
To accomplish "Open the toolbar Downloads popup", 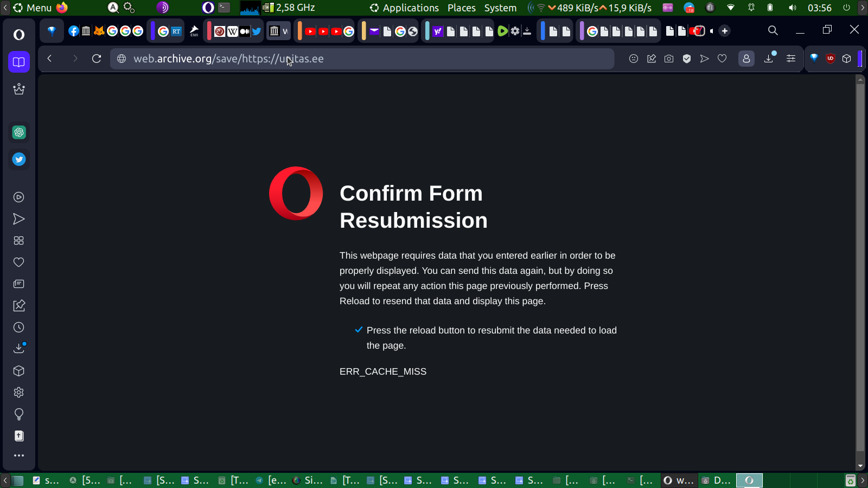I will (x=769, y=58).
